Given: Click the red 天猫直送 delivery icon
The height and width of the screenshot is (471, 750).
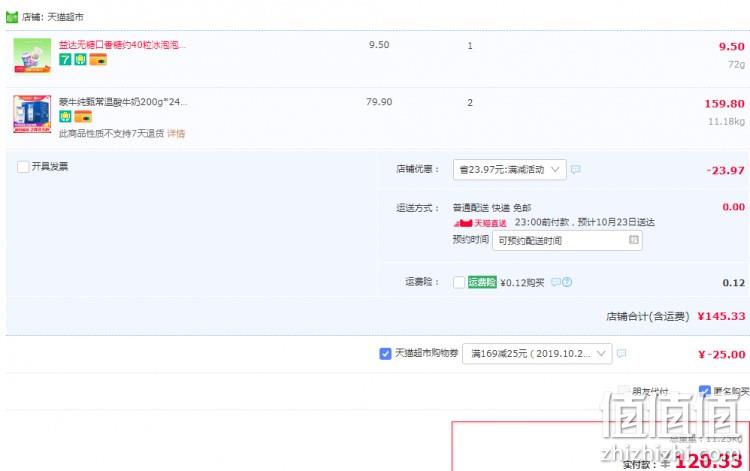Looking at the screenshot, I should pos(480,223).
